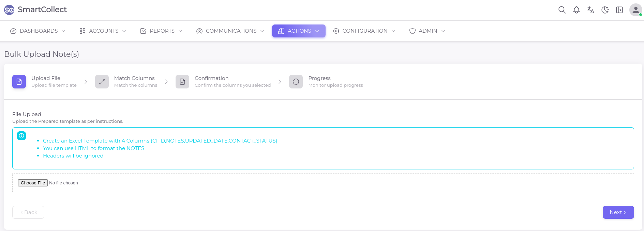This screenshot has width=644, height=231.
Task: Open the Communications menu
Action: point(230,31)
